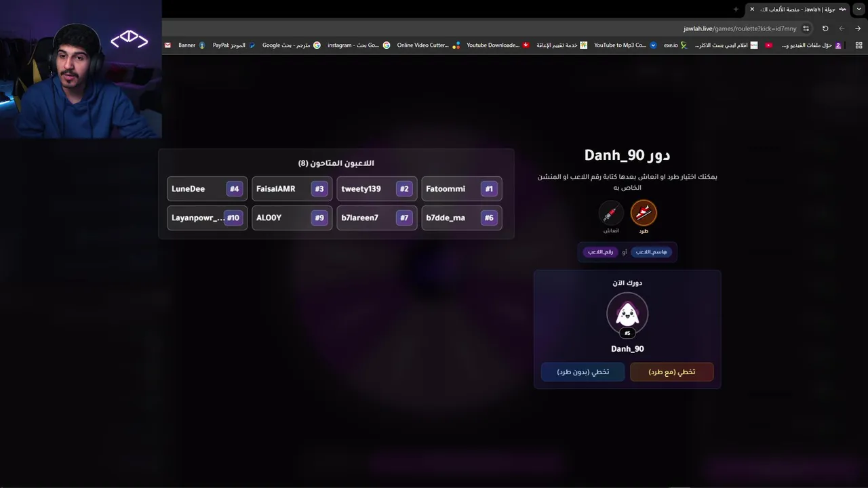Choose player ALOOY #9
Screen dimensions: 868x488
pyautogui.click(x=292, y=218)
